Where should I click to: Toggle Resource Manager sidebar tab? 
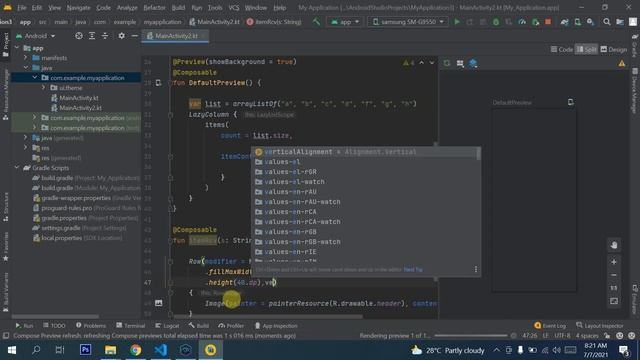pos(5,95)
